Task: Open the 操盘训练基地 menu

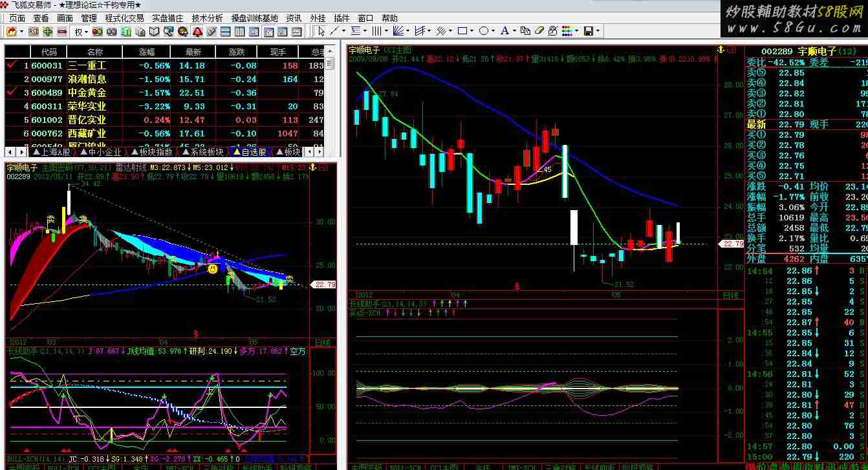Action: tap(254, 18)
